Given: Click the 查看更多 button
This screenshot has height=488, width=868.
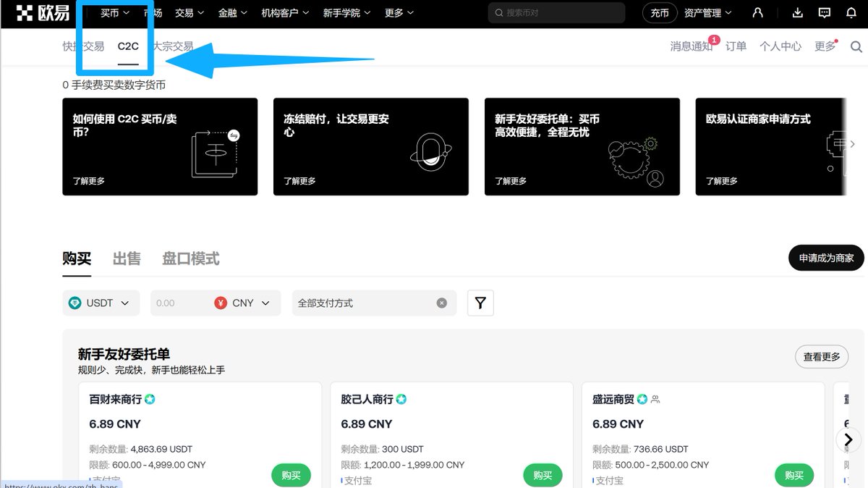Looking at the screenshot, I should click(x=822, y=356).
